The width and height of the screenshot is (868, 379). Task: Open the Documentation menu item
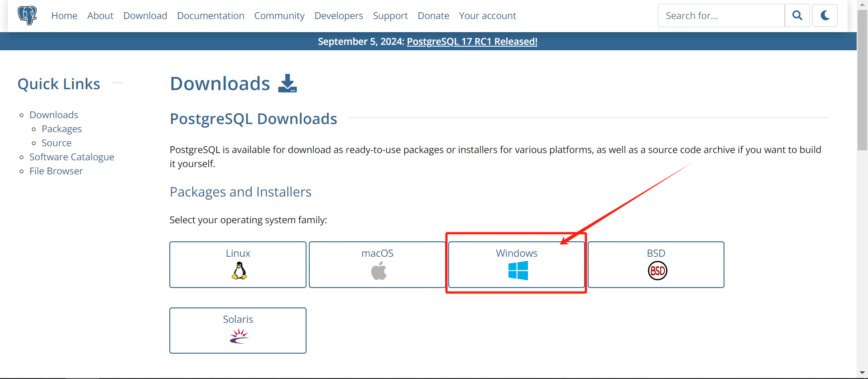[x=211, y=16]
